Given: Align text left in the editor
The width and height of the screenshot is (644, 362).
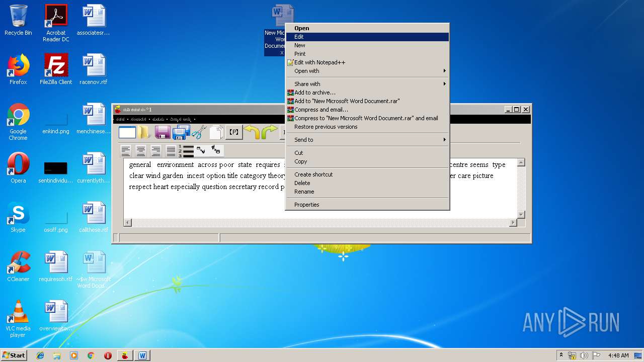Looking at the screenshot, I should pyautogui.click(x=126, y=150).
